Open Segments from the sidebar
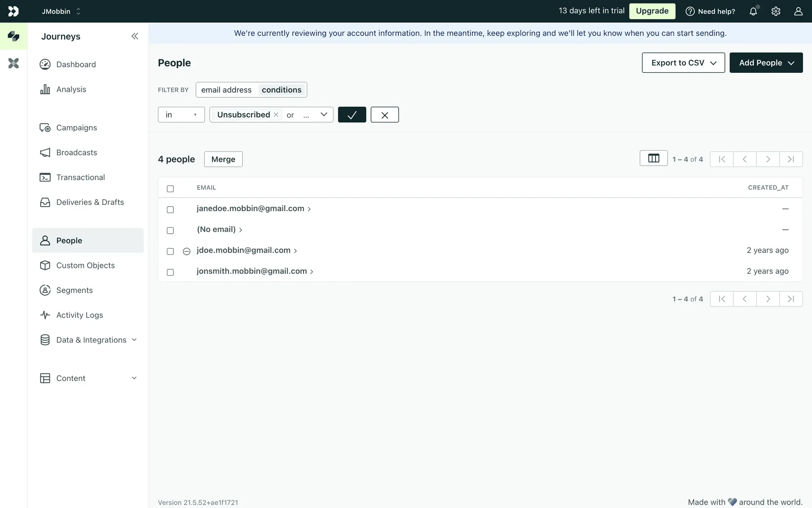Image resolution: width=812 pixels, height=508 pixels. [74, 290]
